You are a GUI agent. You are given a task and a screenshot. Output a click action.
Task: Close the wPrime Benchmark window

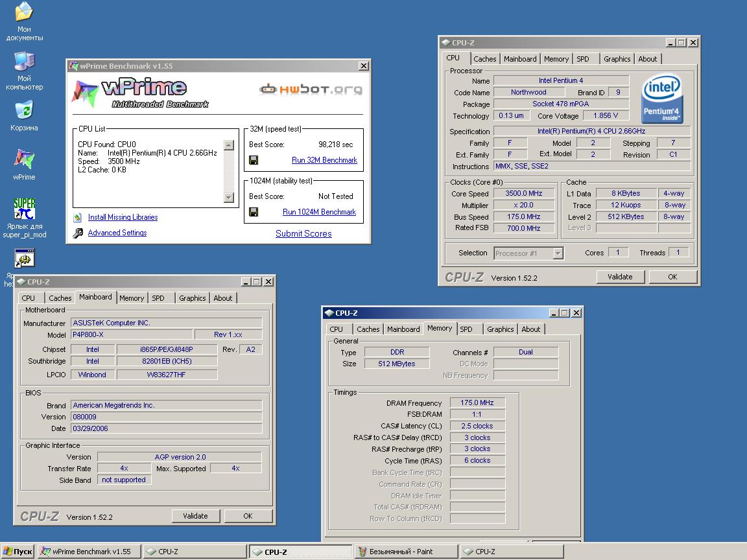364,65
